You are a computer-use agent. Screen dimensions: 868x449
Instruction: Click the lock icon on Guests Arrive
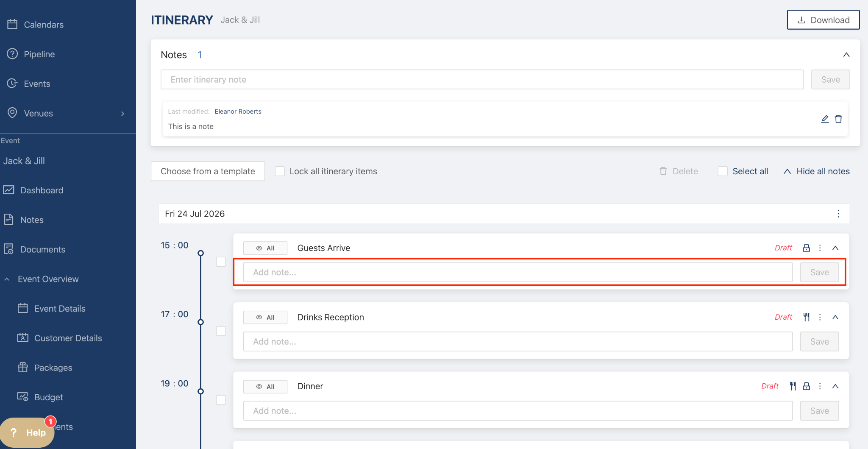click(x=806, y=248)
